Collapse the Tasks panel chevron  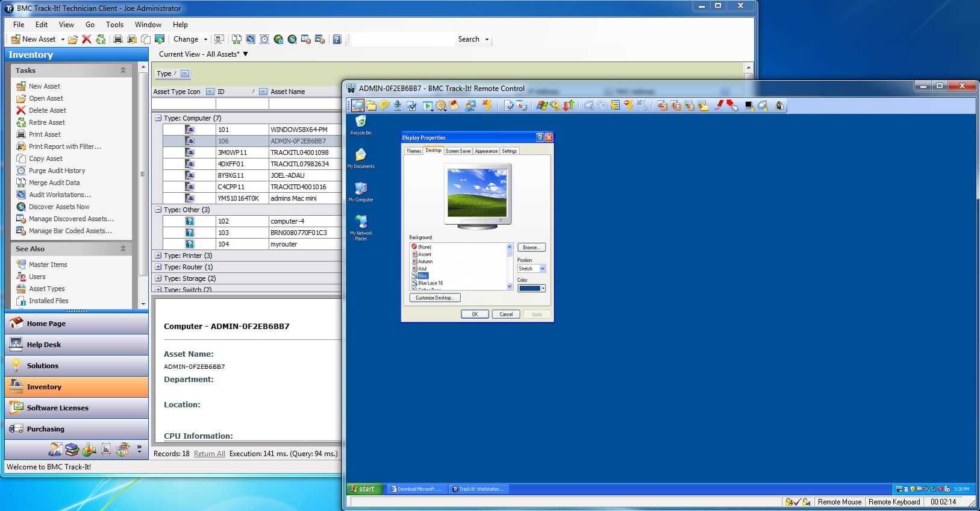(123, 71)
